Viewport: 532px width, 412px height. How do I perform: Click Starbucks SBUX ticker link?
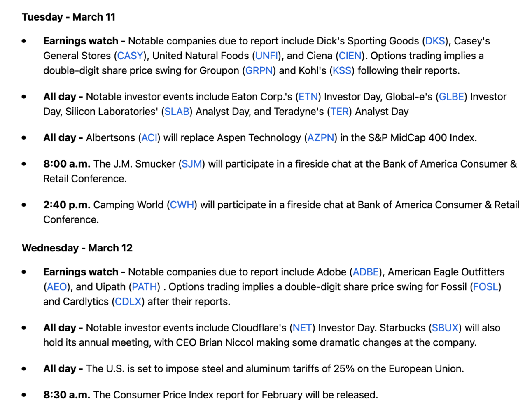(x=445, y=328)
